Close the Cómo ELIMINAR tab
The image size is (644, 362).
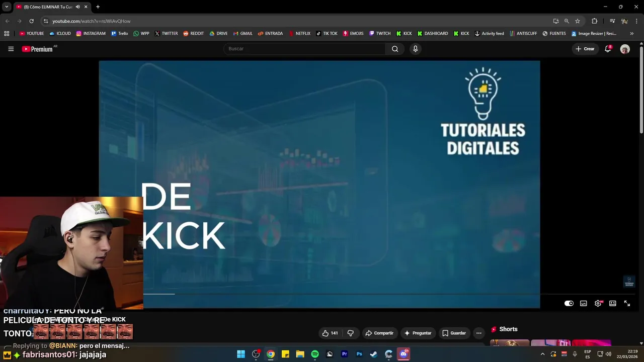click(86, 7)
